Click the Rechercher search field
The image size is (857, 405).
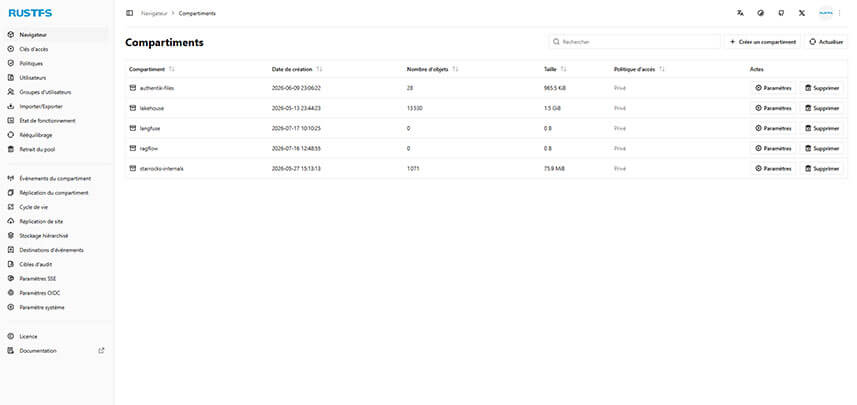(635, 42)
